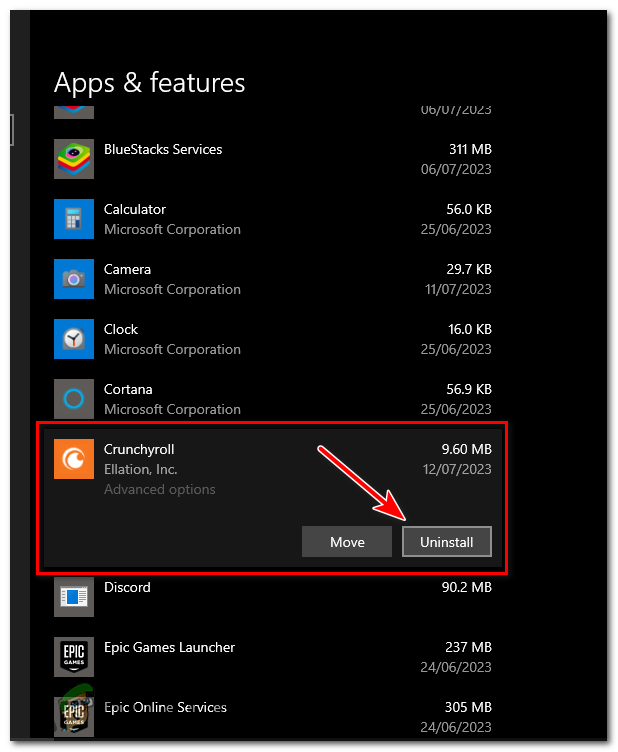The height and width of the screenshot is (752, 618).
Task: Click the Epic Games Launcher icon
Action: click(74, 657)
